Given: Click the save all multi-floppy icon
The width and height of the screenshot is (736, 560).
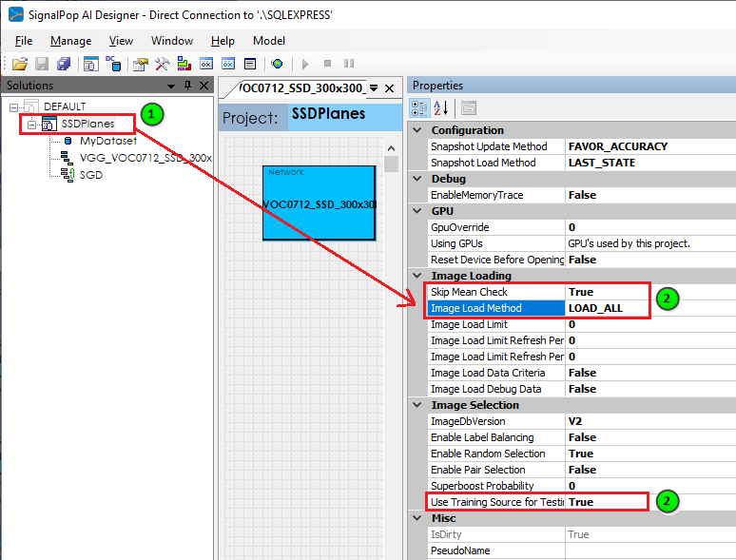Looking at the screenshot, I should point(64,64).
